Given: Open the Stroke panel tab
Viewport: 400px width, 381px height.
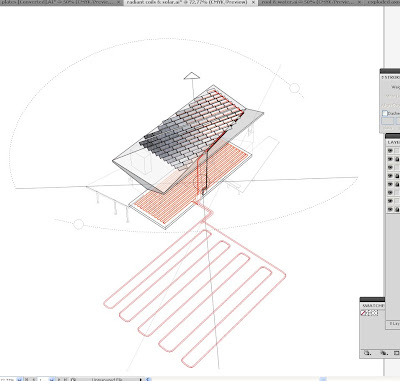Looking at the screenshot, I should tap(391, 77).
